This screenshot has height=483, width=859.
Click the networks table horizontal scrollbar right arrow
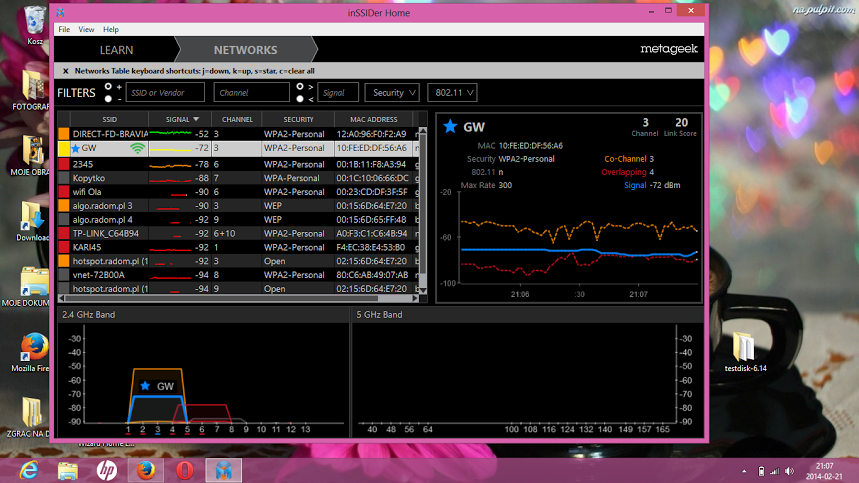pos(415,298)
